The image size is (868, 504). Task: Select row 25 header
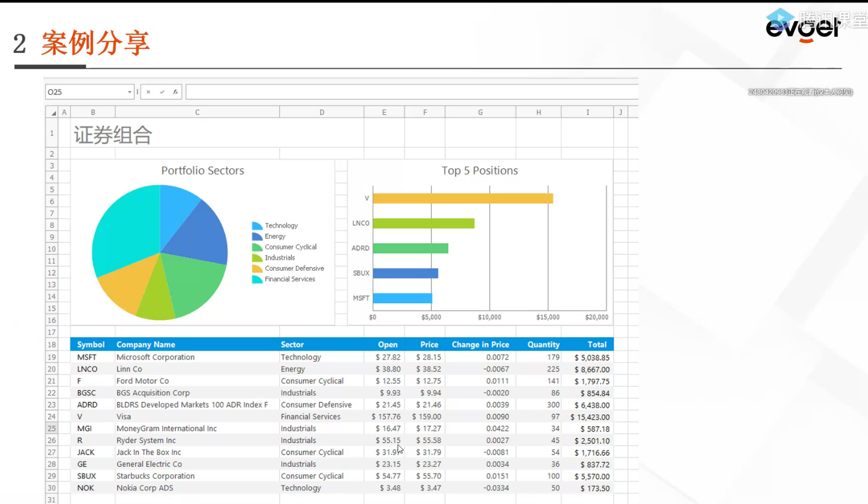click(x=52, y=428)
